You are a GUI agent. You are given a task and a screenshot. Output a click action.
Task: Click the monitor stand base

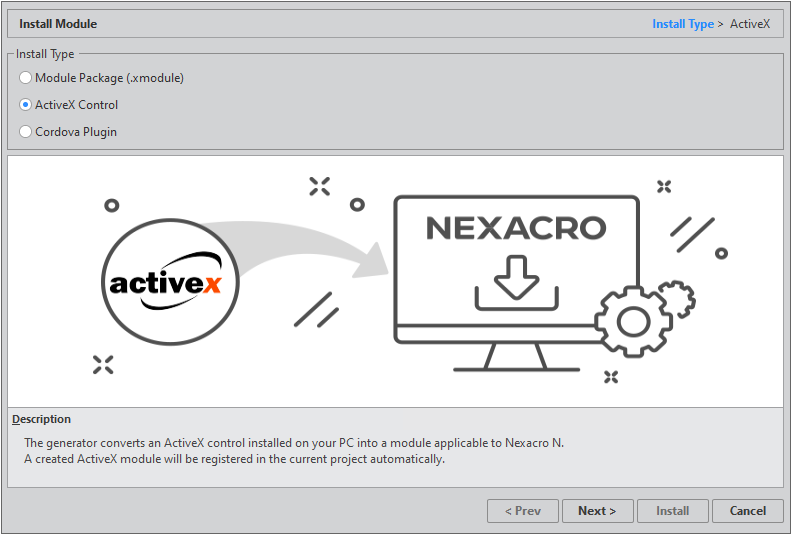(516, 366)
